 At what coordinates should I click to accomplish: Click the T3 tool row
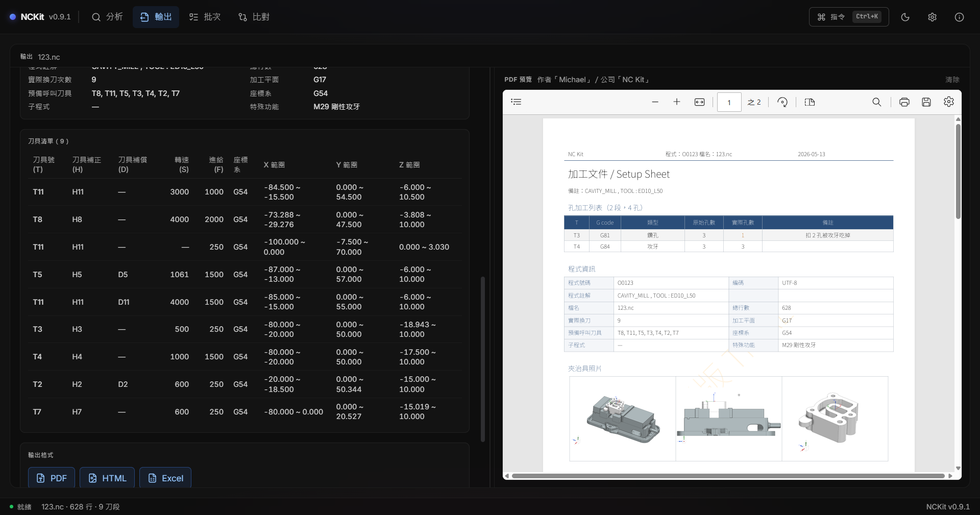pyautogui.click(x=244, y=329)
